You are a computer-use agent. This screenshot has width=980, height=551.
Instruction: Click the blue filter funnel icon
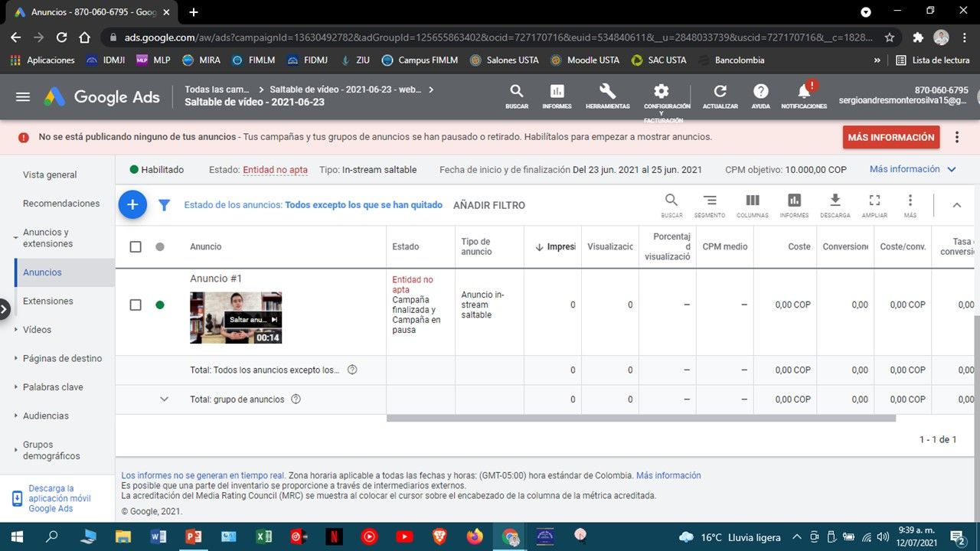coord(164,205)
